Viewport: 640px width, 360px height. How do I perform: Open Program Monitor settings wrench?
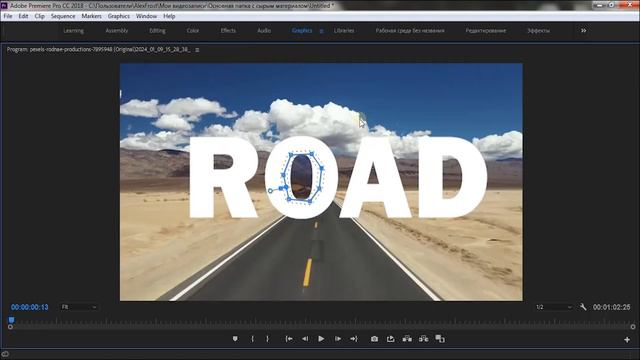(583, 307)
